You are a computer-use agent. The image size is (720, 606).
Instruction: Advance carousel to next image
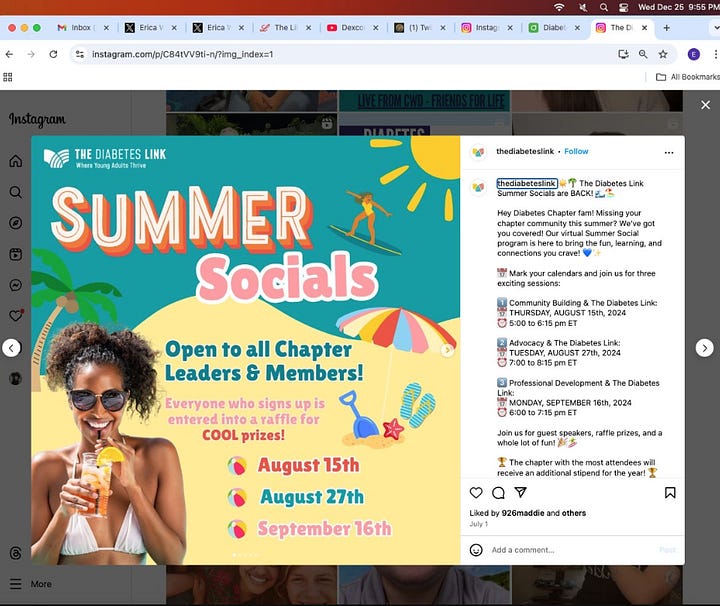point(447,350)
